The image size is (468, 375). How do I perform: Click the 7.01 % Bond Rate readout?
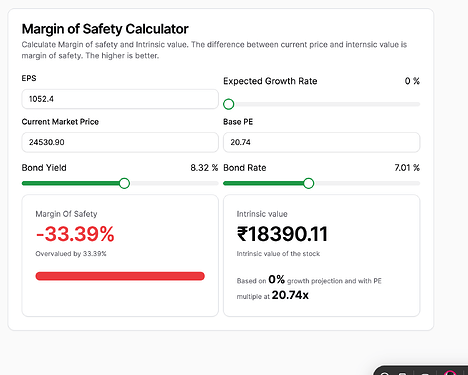pyautogui.click(x=407, y=168)
